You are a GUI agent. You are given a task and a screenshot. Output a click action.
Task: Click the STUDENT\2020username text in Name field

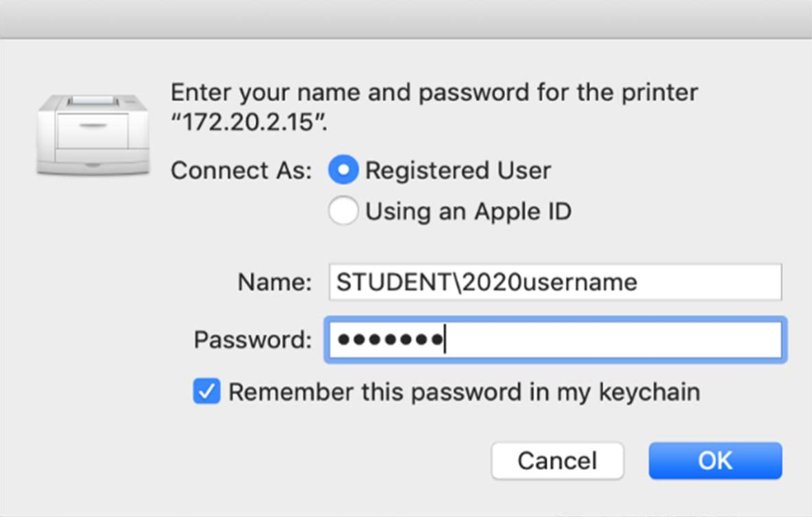pyautogui.click(x=487, y=282)
